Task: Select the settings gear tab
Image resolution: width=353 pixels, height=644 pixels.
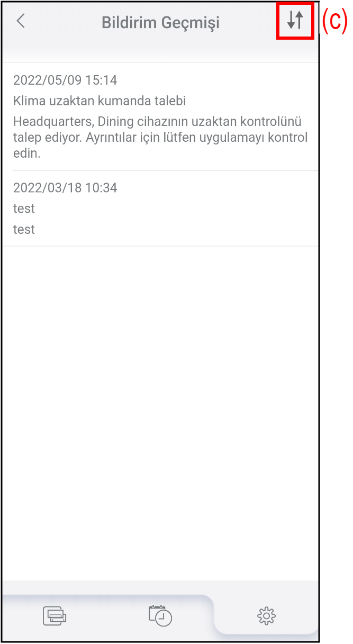Action: (x=266, y=615)
